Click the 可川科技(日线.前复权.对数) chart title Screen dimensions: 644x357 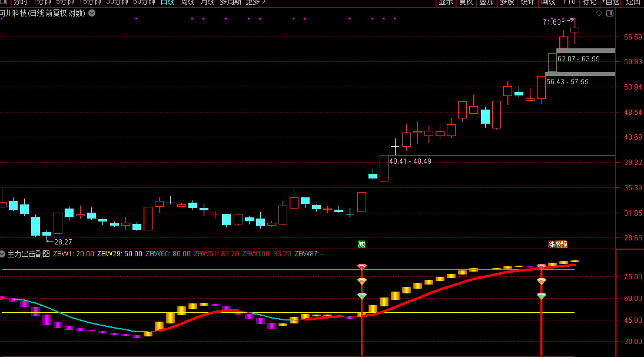click(42, 13)
